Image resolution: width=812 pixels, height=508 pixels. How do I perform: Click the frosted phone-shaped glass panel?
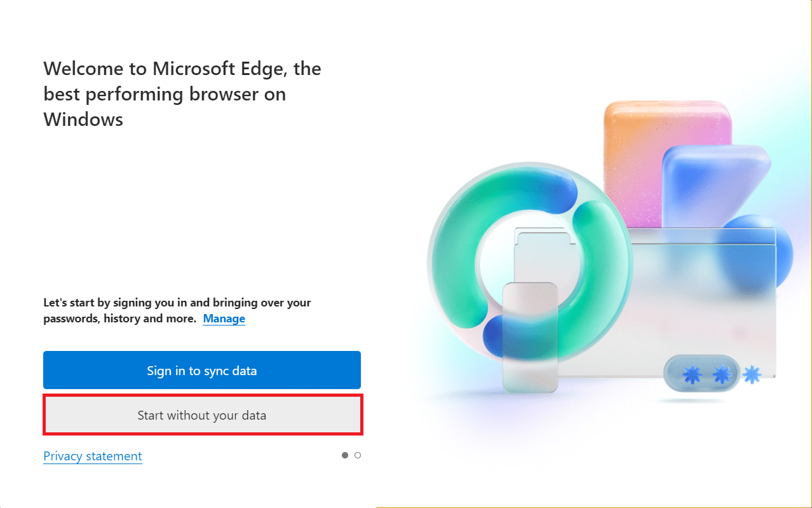530,337
